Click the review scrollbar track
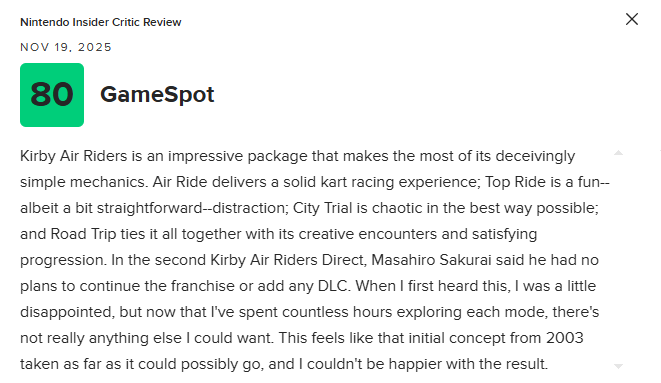The width and height of the screenshot is (661, 383). [x=618, y=260]
